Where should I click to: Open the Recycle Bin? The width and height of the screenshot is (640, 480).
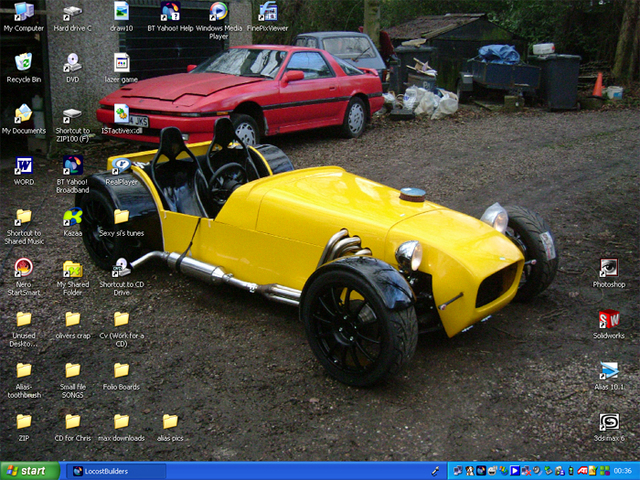[24, 68]
